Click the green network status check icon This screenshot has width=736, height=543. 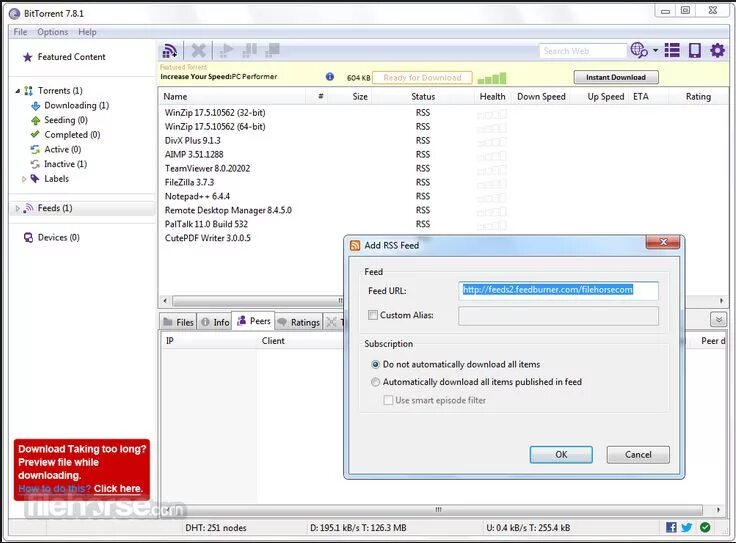(705, 528)
